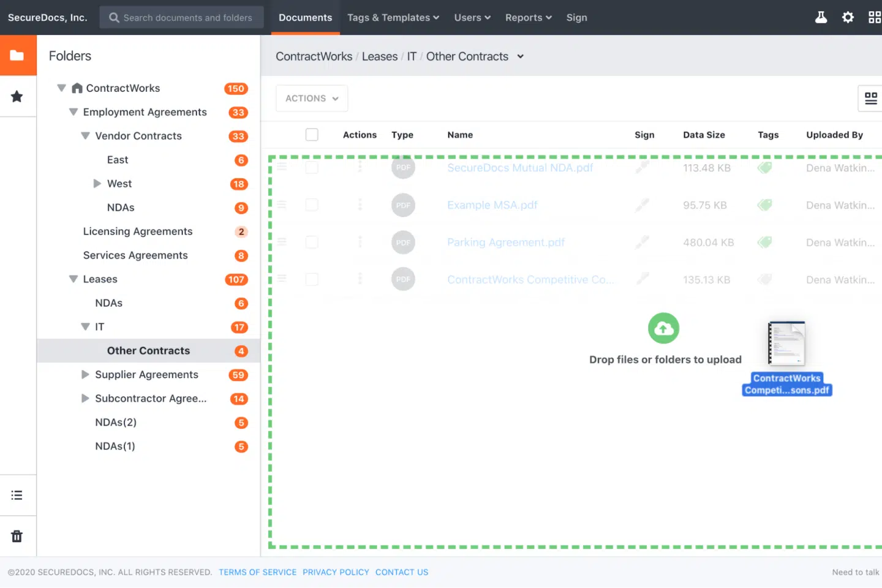Check the box for Example MSA.pdf

click(312, 205)
